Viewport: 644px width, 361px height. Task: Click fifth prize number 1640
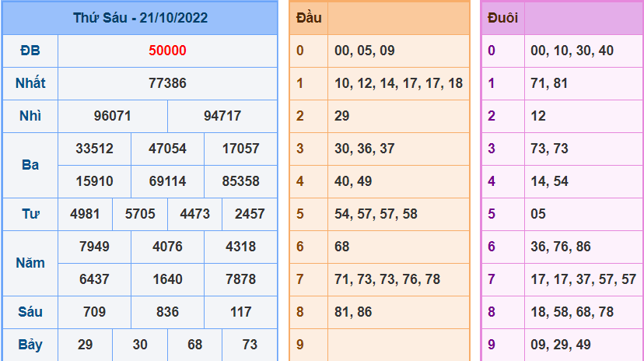pyautogui.click(x=167, y=279)
